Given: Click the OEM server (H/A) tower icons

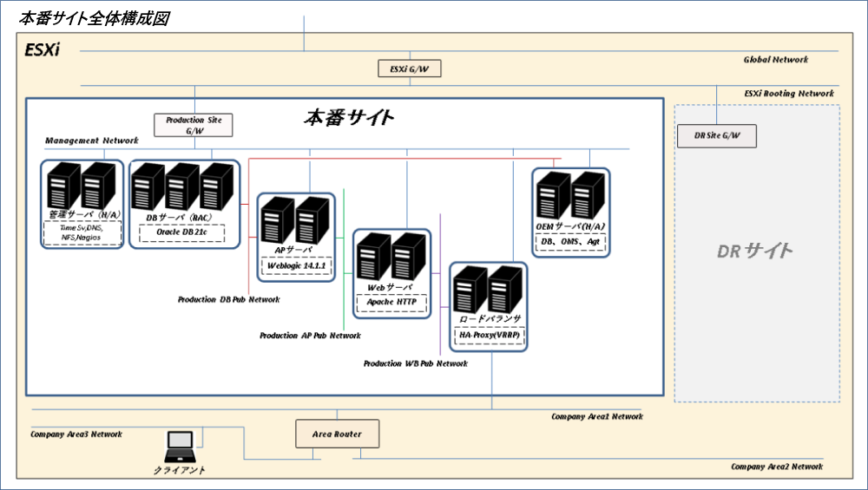Looking at the screenshot, I should 570,196.
